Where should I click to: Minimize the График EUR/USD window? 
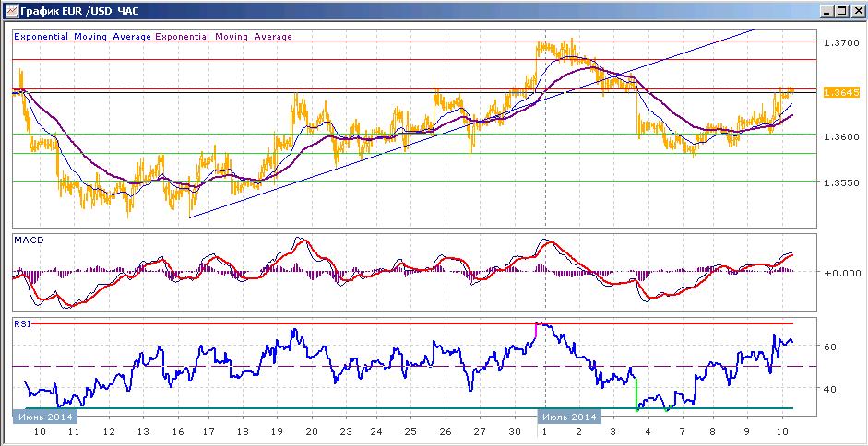[x=827, y=10]
